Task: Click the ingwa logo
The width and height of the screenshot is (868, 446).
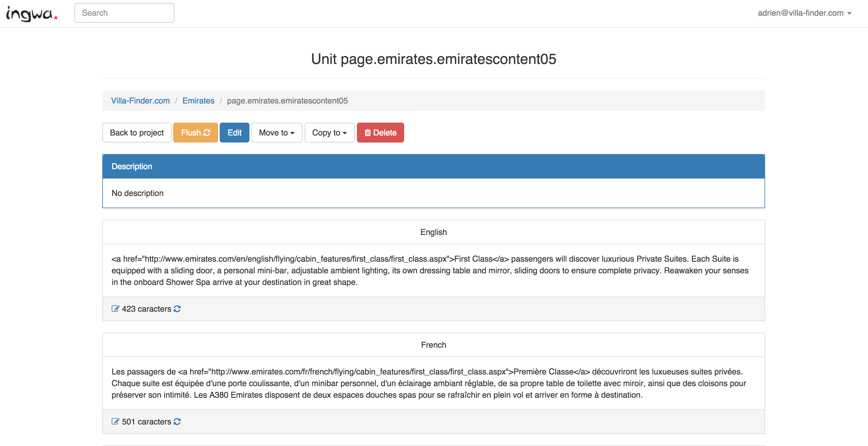Action: click(x=32, y=13)
